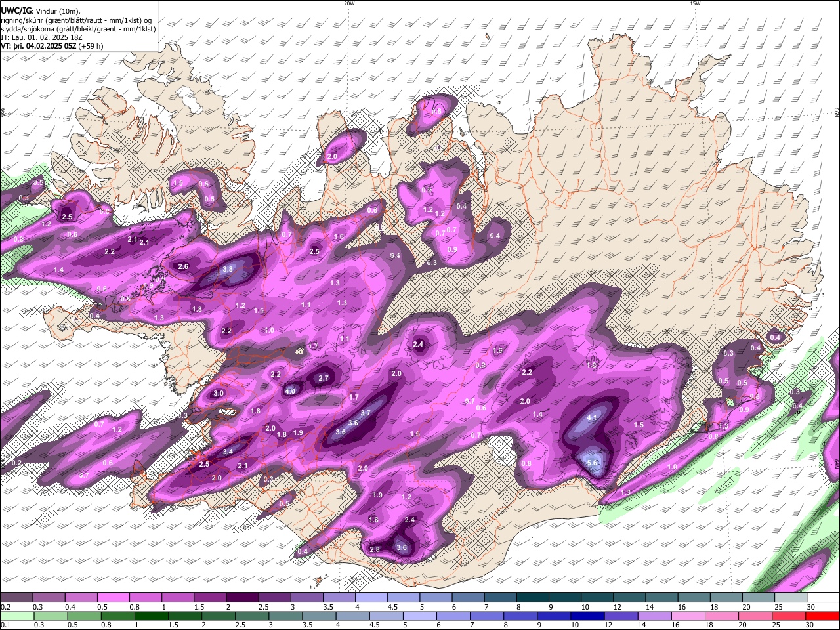This screenshot has width=840, height=630.
Task: Pick the 25 mm crimson swatch, green scale
Action: [x=787, y=616]
